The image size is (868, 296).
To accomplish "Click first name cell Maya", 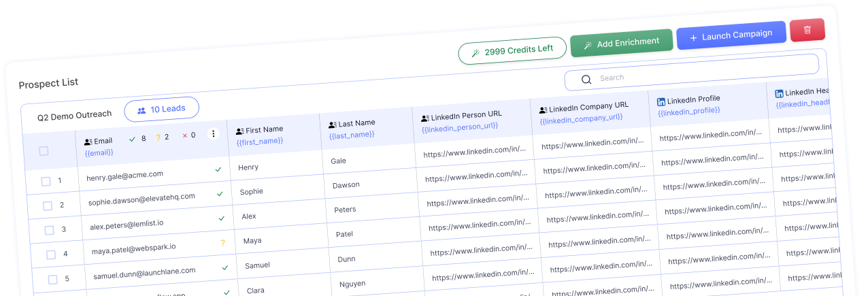I will tap(252, 241).
